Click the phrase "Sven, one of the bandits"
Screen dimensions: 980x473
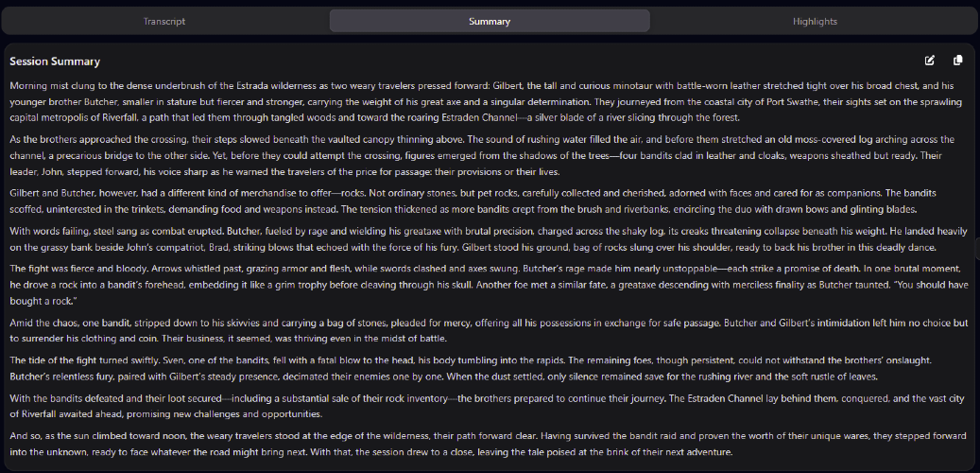click(217, 360)
